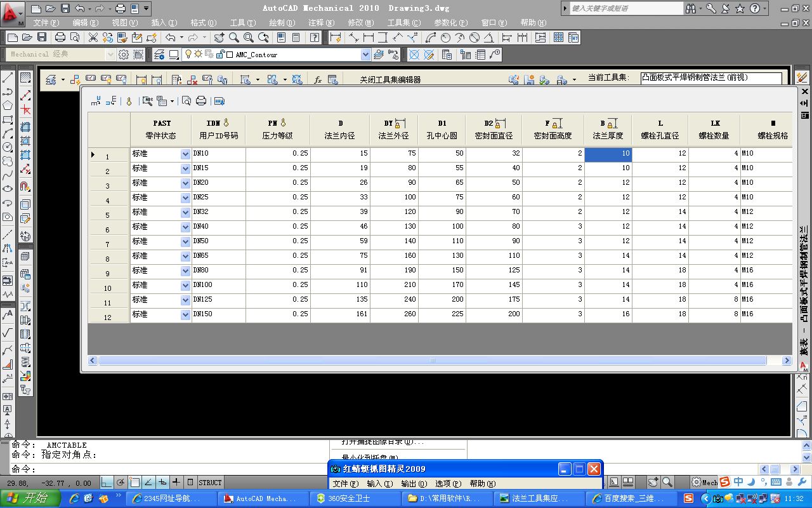Open the 绘制(D) menu

[x=282, y=23]
